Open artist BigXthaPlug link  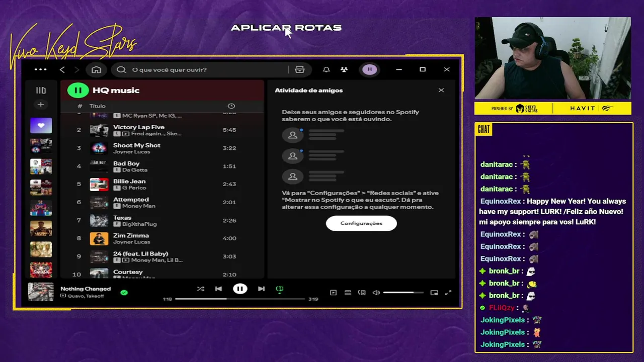coord(139,224)
